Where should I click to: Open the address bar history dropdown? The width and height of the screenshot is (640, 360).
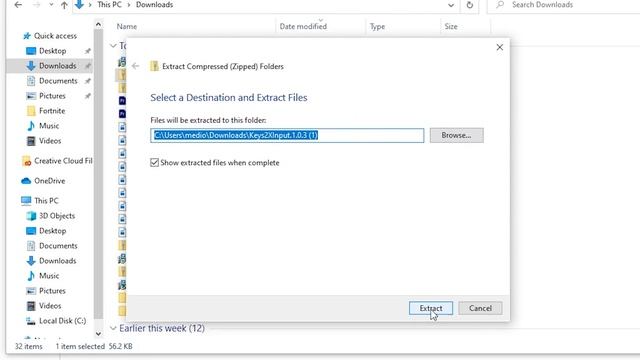[x=451, y=5]
